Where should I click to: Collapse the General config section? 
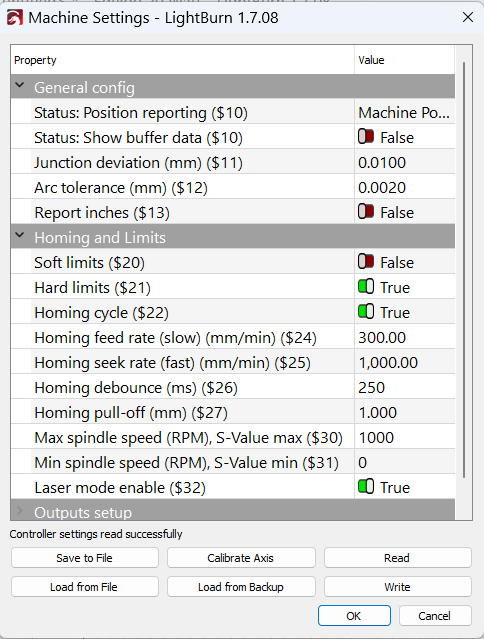[20, 86]
